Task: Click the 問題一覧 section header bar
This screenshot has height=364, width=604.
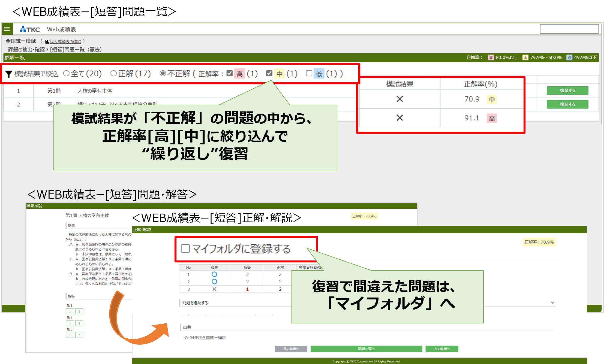Action: pyautogui.click(x=301, y=58)
